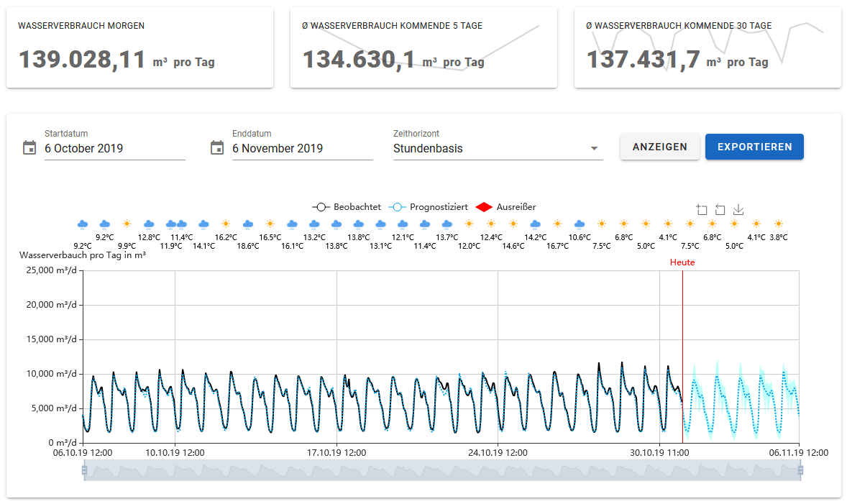The height and width of the screenshot is (504, 847).
Task: Hide the Ausreißer legend series
Action: point(505,207)
